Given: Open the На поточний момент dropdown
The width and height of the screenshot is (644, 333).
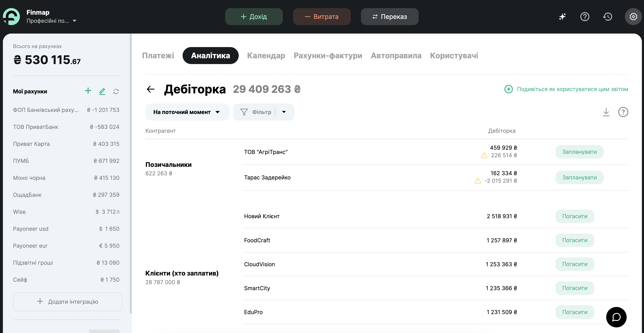Looking at the screenshot, I should [187, 112].
